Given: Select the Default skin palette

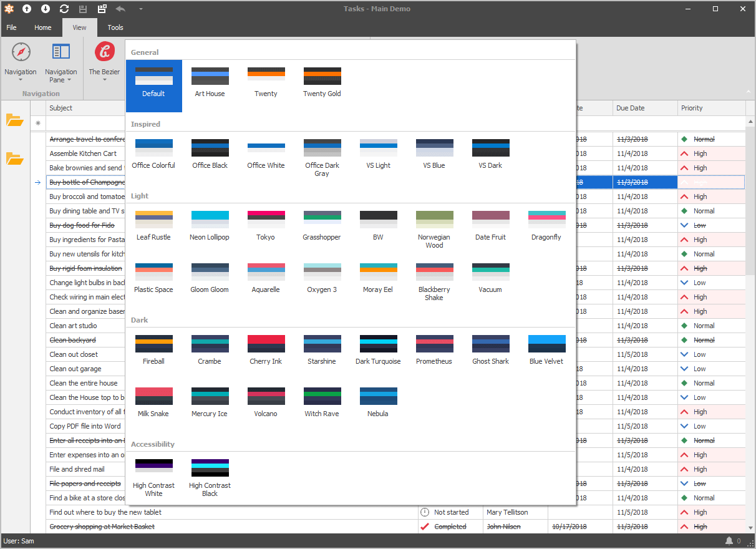Looking at the screenshot, I should tap(154, 86).
